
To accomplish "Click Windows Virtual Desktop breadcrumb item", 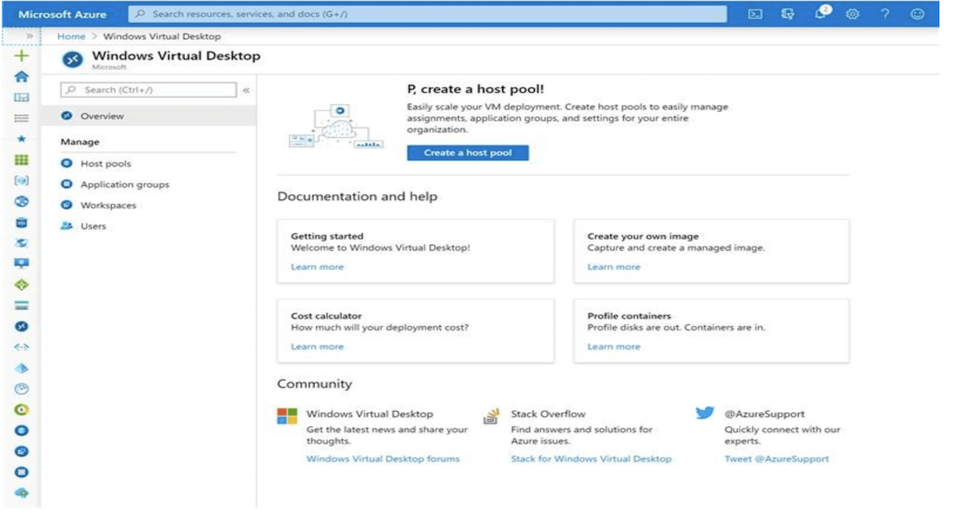I will tap(162, 37).
